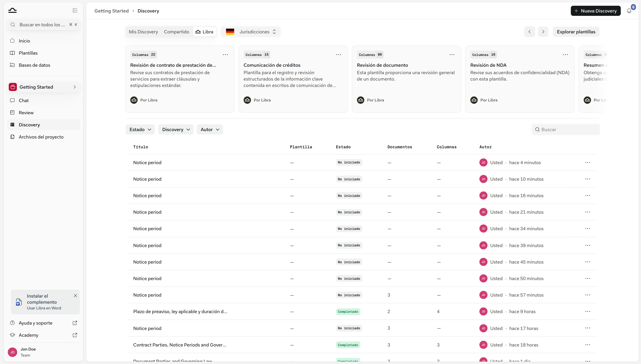Open Review section
The width and height of the screenshot is (641, 364).
click(44, 113)
